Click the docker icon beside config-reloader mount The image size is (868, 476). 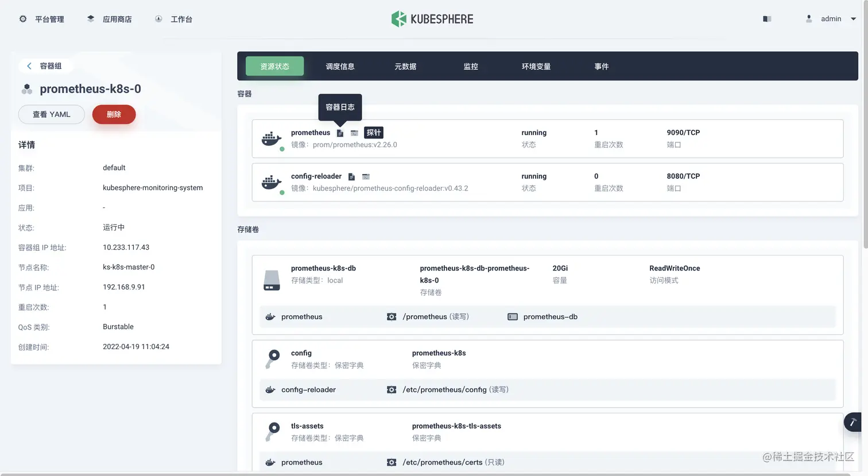[270, 390]
